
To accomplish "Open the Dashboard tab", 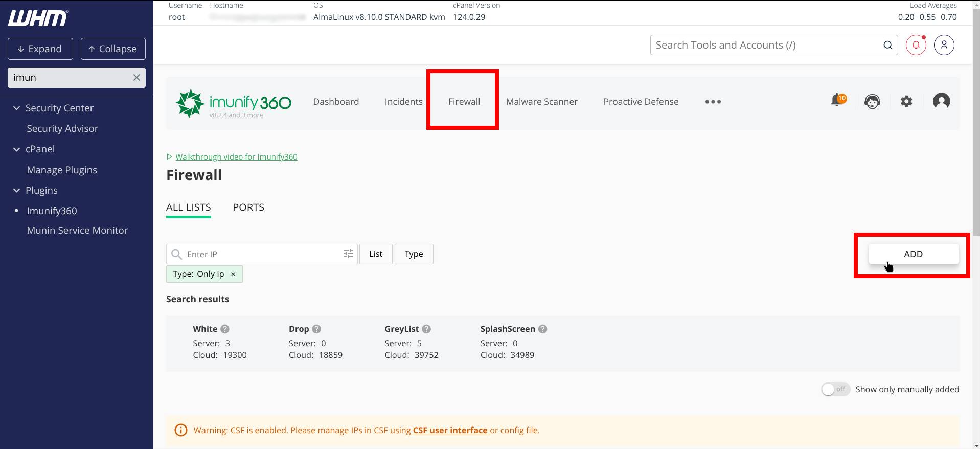I will [x=336, y=102].
